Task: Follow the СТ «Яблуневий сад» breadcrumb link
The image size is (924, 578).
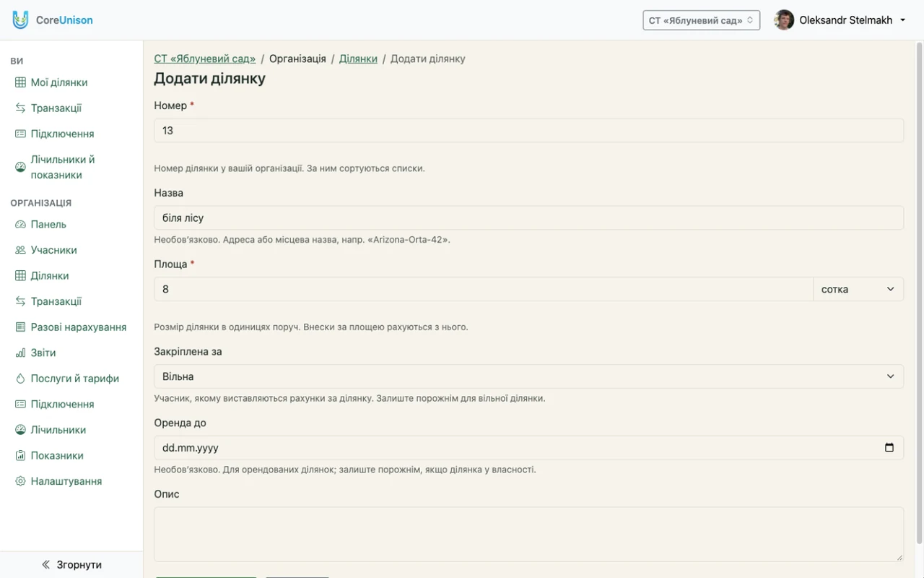Action: [x=204, y=59]
